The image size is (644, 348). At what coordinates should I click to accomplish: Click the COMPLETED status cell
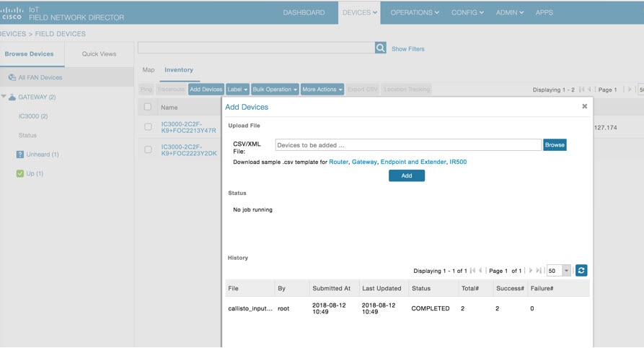pyautogui.click(x=431, y=308)
